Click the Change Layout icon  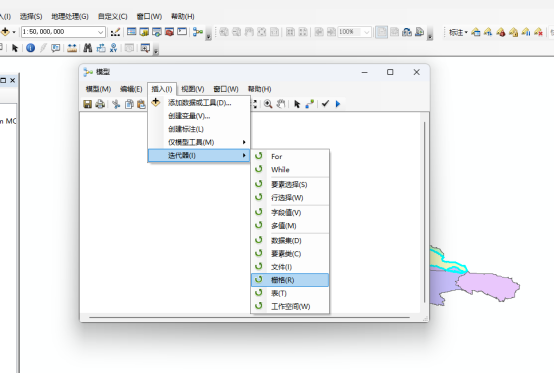(x=407, y=32)
